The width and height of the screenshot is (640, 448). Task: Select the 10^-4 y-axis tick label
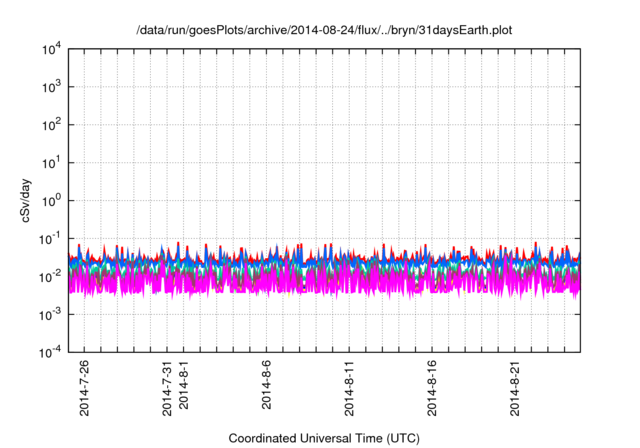50,351
